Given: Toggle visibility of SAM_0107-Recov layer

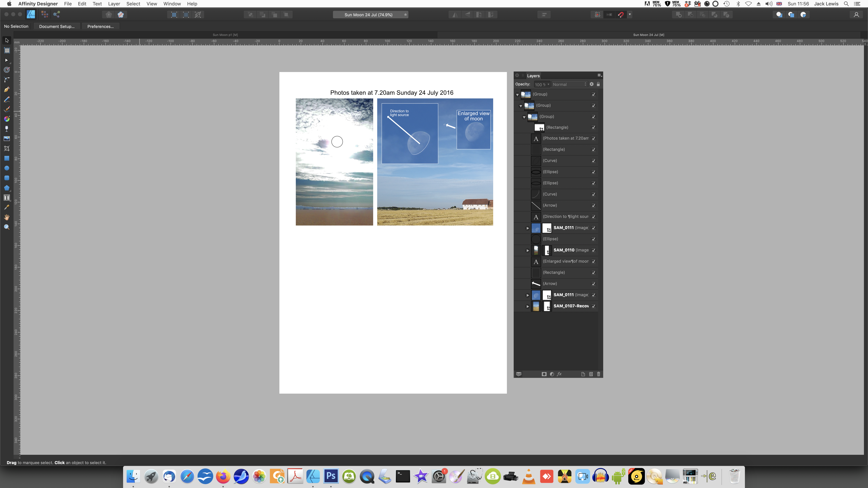Looking at the screenshot, I should click(x=593, y=306).
